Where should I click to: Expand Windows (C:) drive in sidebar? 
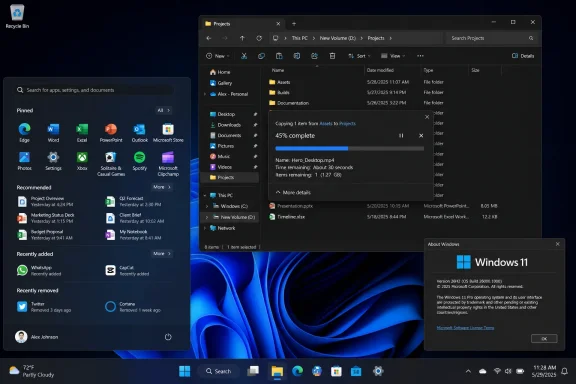click(207, 206)
